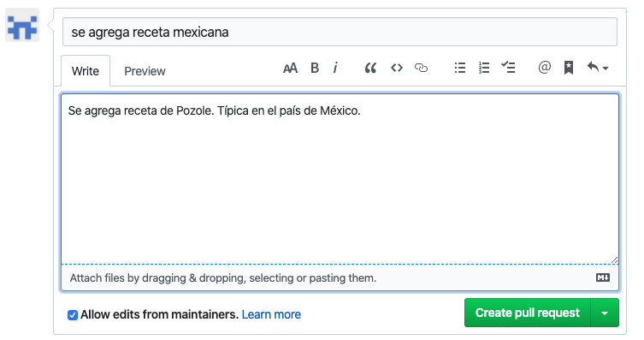The width and height of the screenshot is (644, 340).
Task: Click the Create pull request button
Action: [x=528, y=313]
